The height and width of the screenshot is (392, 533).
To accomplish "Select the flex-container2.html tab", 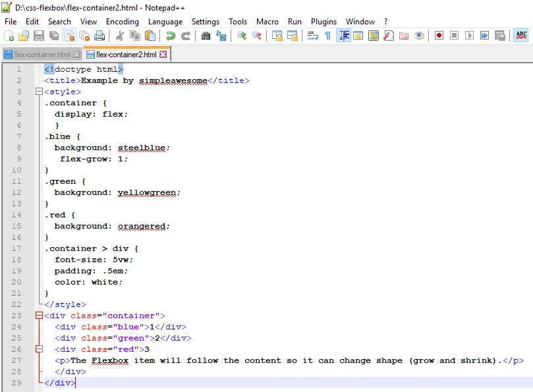I will coord(126,55).
